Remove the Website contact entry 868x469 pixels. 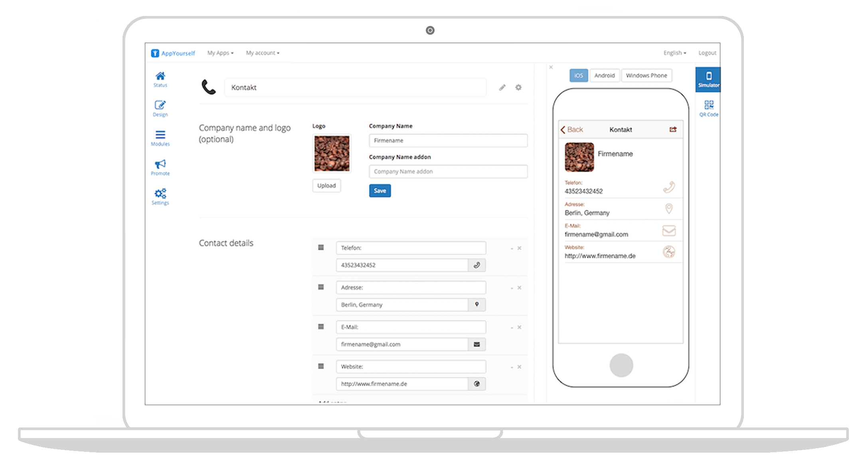[x=519, y=367]
